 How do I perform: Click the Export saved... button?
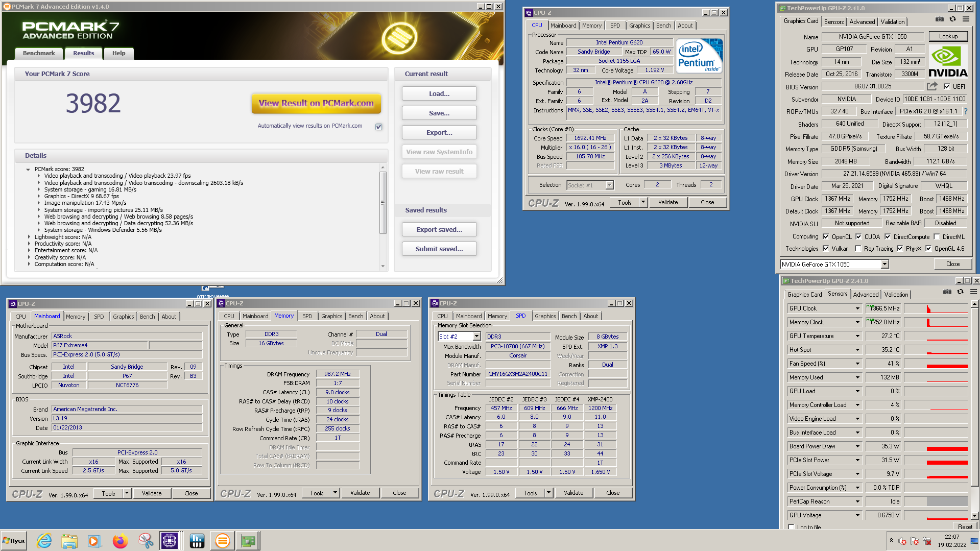439,229
